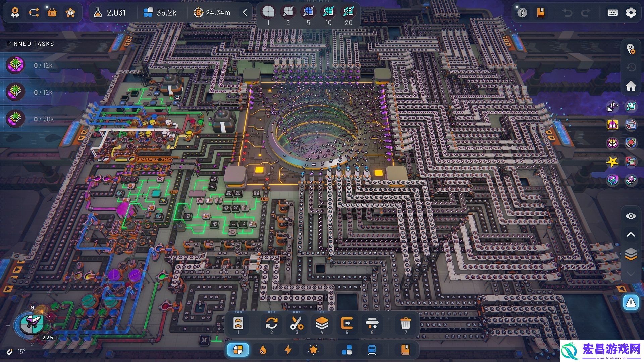
Task: Jump to home base view
Action: point(631,86)
